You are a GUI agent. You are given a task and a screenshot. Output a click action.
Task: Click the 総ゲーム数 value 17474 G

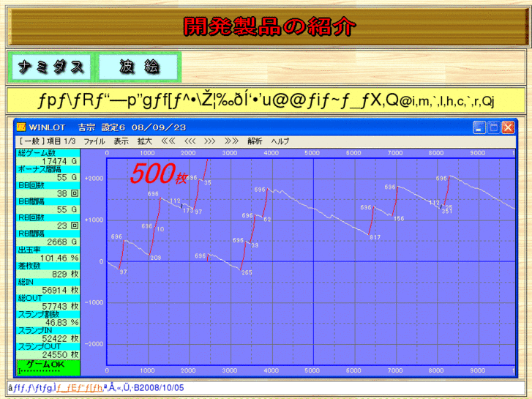(60, 161)
